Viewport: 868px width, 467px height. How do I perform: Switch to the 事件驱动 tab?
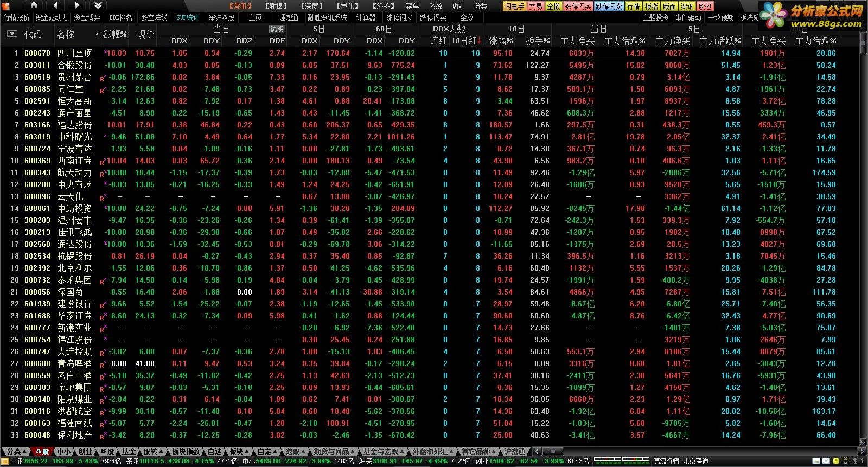point(688,17)
